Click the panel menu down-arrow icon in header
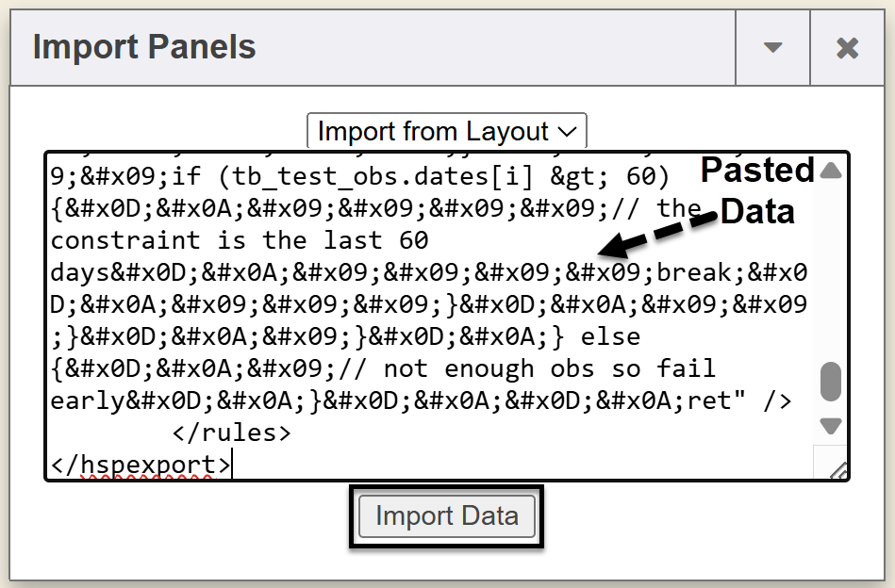 [772, 48]
